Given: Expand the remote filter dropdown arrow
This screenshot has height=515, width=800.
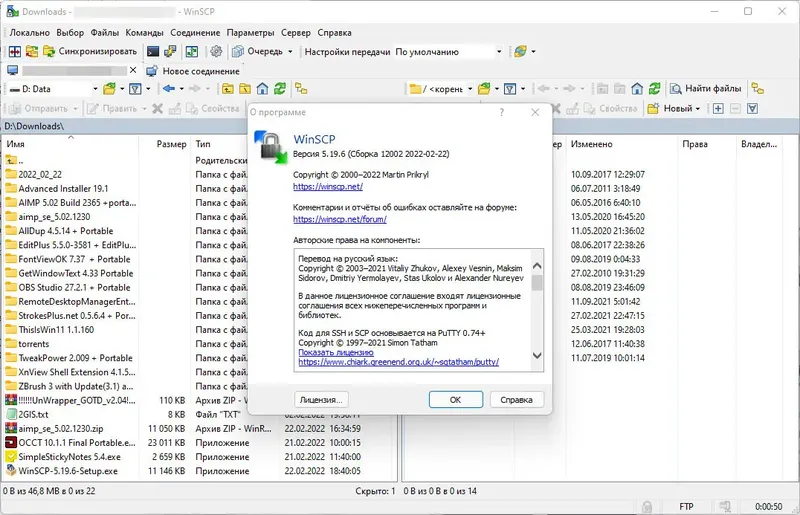Looking at the screenshot, I should click(x=523, y=89).
